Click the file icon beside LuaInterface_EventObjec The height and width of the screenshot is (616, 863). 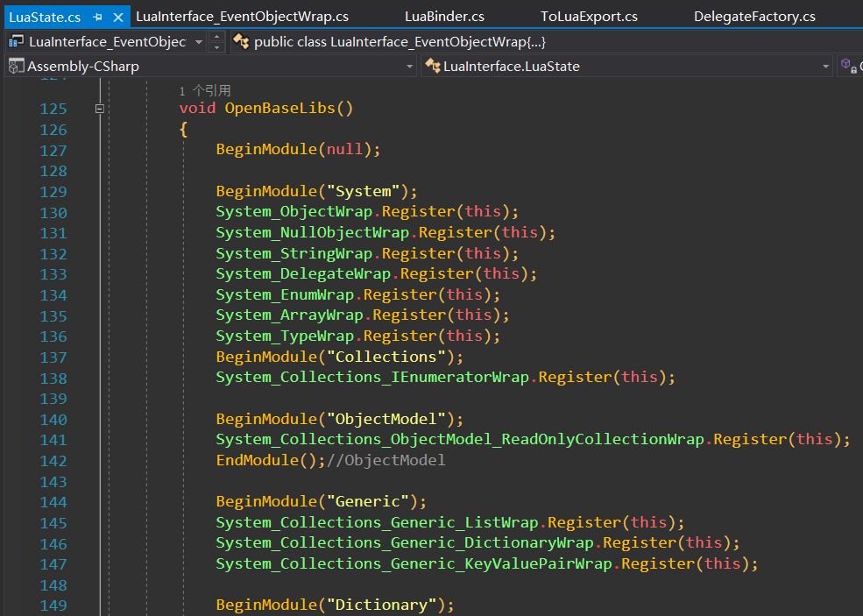17,41
